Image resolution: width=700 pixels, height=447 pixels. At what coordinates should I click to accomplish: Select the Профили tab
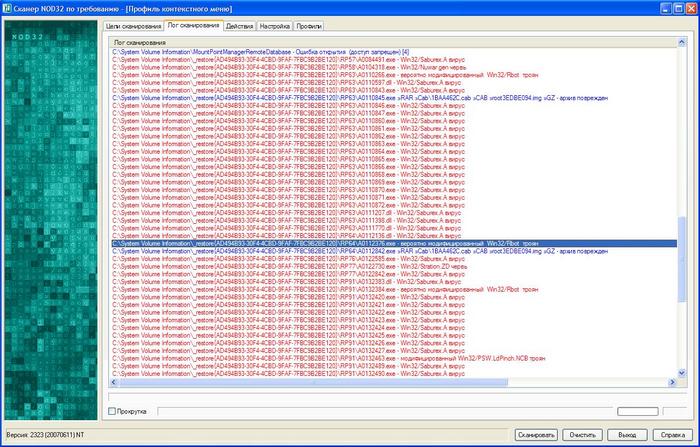(309, 26)
